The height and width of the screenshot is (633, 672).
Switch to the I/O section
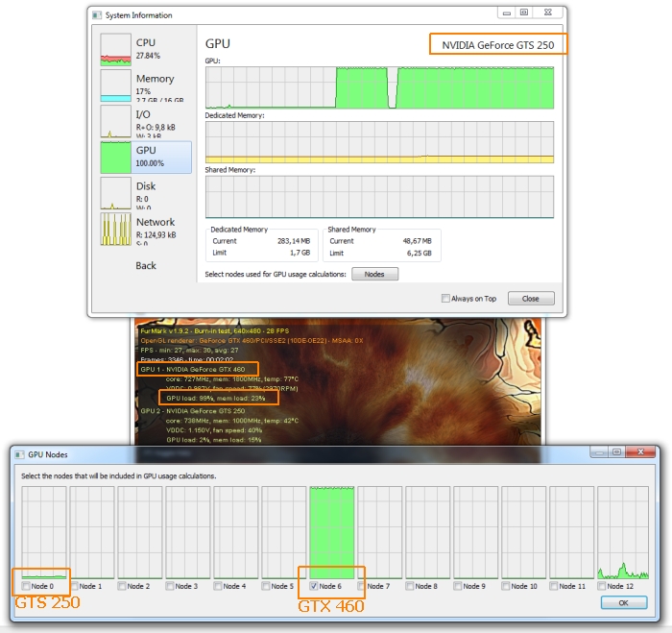(x=146, y=121)
